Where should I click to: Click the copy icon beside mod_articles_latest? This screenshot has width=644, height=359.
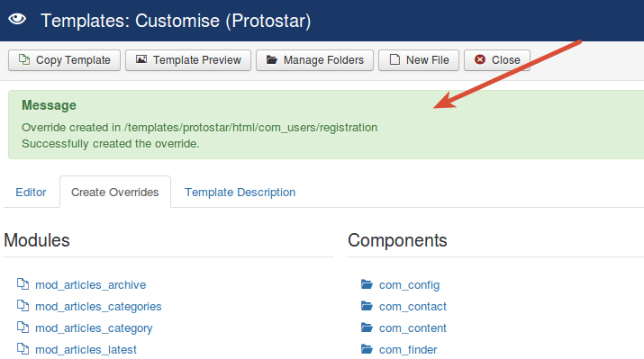coord(23,349)
